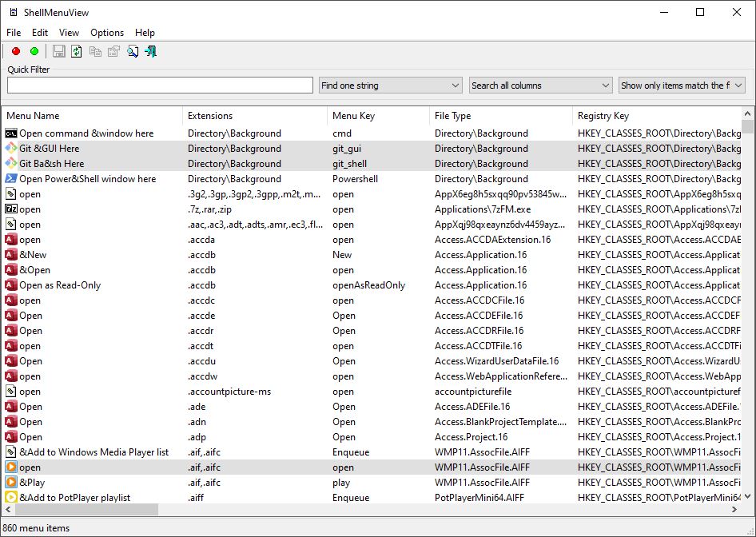Open the Options menu

point(107,32)
